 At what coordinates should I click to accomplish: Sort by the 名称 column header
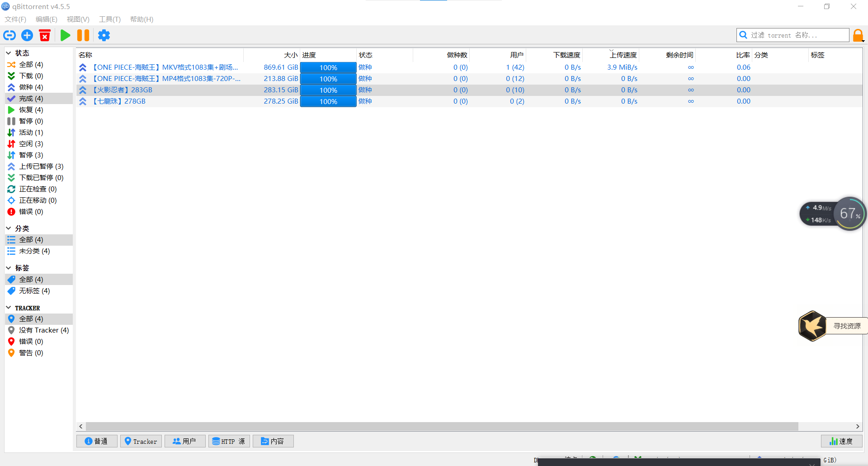click(x=160, y=55)
